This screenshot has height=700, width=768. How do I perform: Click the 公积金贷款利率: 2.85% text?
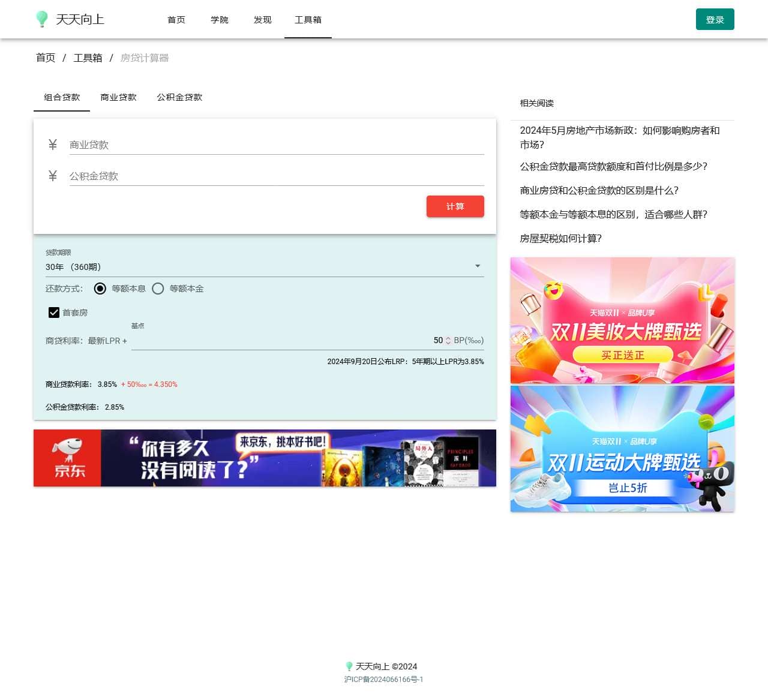pos(85,407)
